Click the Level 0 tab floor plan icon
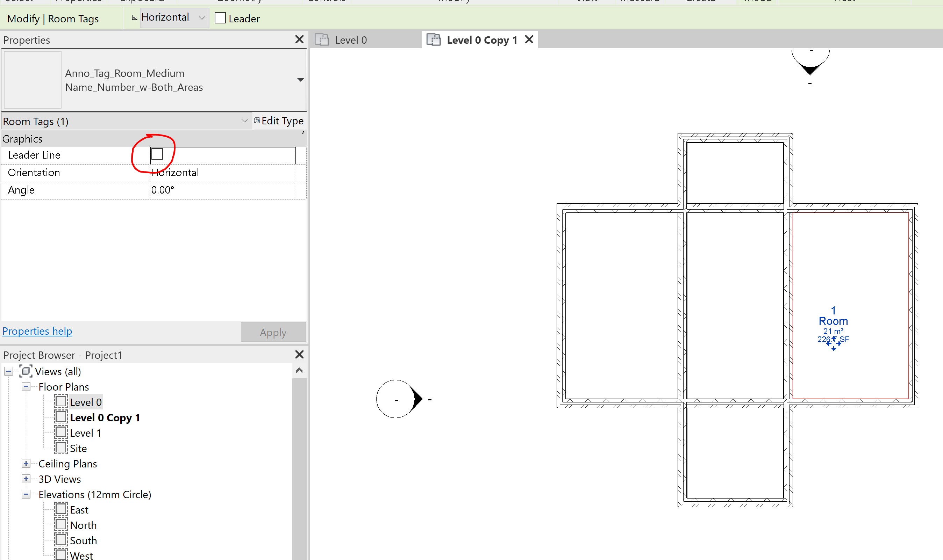Image resolution: width=943 pixels, height=560 pixels. [322, 39]
